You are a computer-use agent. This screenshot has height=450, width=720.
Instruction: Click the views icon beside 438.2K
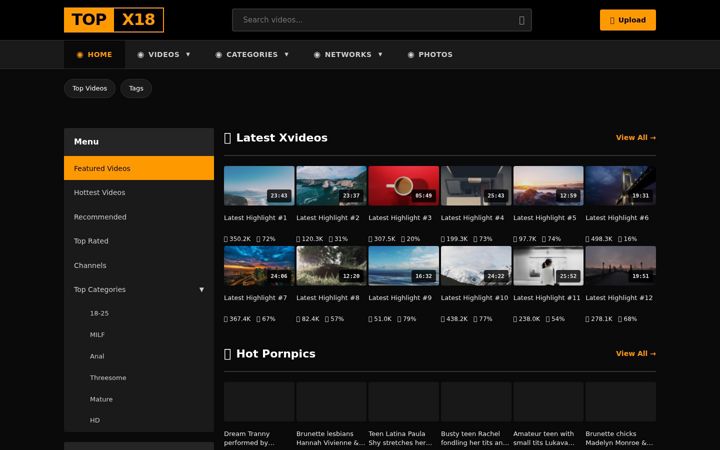(x=443, y=319)
